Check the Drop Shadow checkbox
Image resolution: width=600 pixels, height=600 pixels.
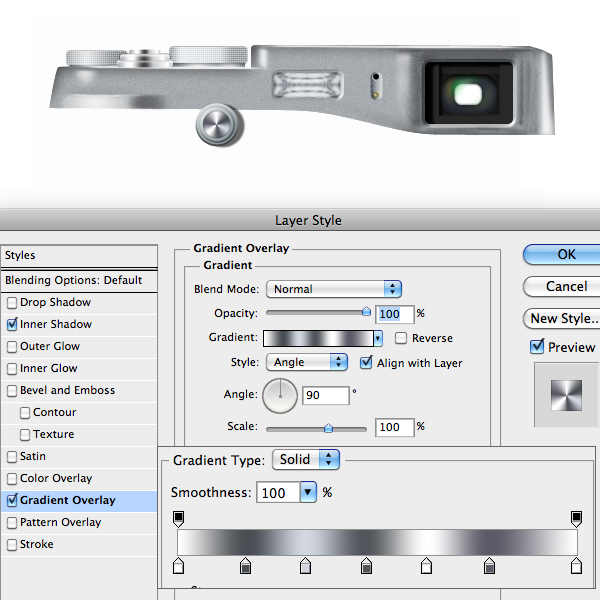pos(12,303)
